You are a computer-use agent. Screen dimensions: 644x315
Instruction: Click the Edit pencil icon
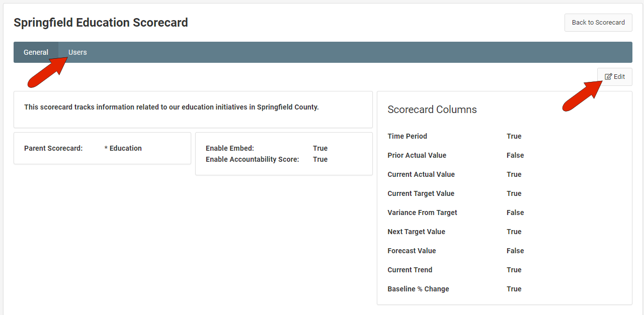click(608, 77)
